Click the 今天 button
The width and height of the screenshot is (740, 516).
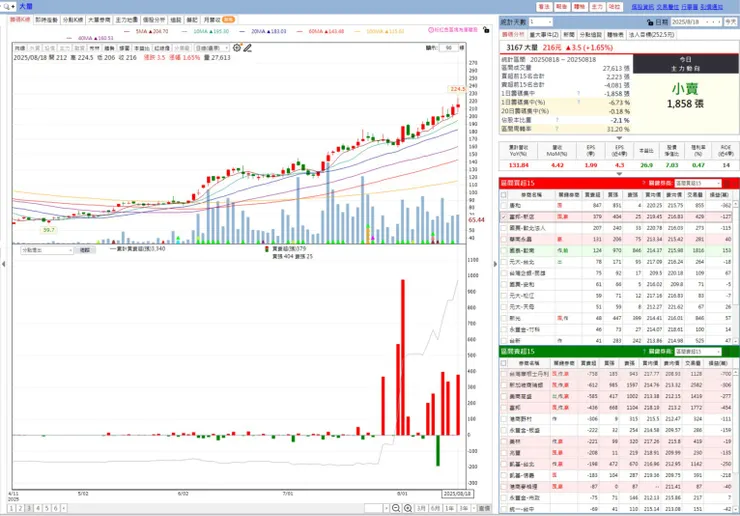731,22
